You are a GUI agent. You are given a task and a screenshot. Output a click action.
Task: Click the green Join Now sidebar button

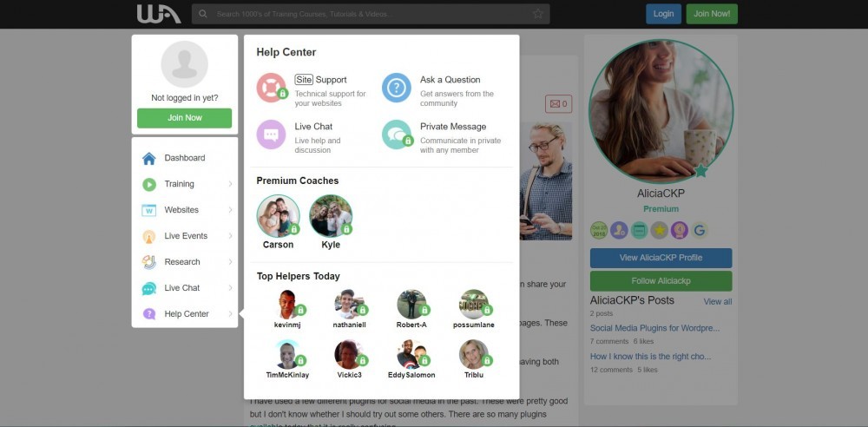click(x=184, y=118)
